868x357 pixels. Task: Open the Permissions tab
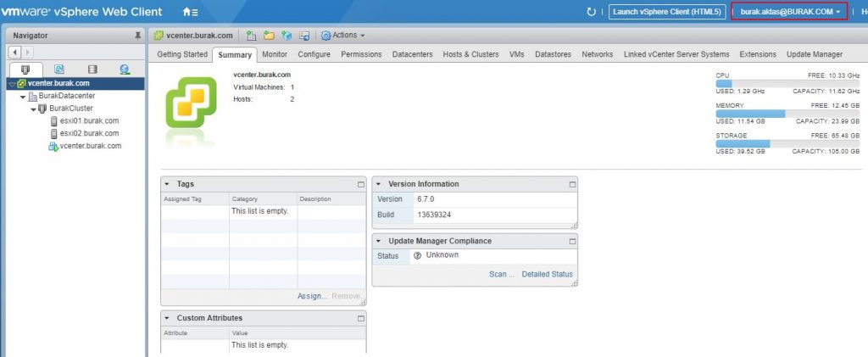click(x=361, y=54)
